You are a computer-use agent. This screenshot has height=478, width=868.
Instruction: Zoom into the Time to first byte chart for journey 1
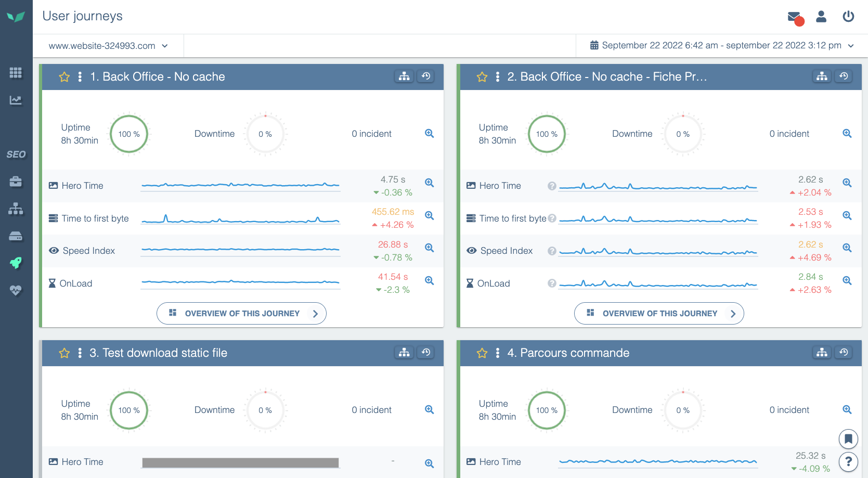(x=429, y=215)
